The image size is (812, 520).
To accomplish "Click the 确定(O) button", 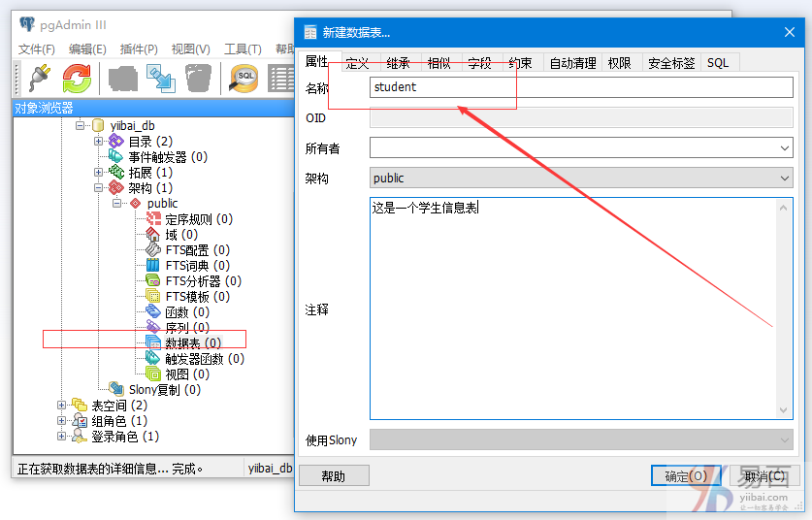I will 686,475.
